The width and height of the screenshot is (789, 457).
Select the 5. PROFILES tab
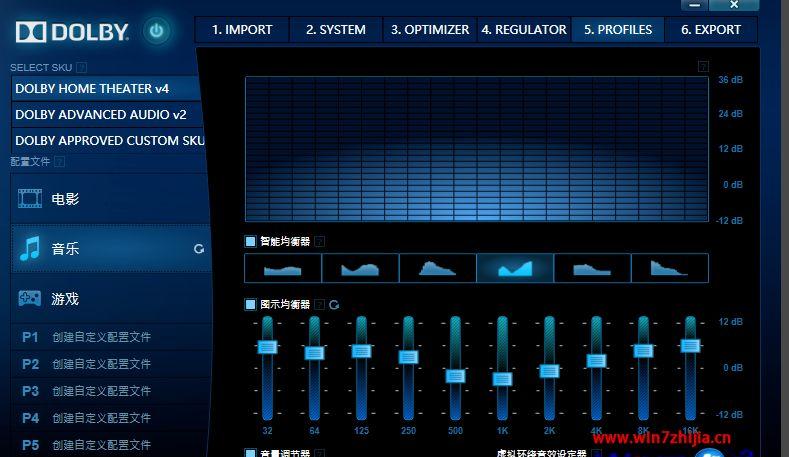(x=618, y=30)
